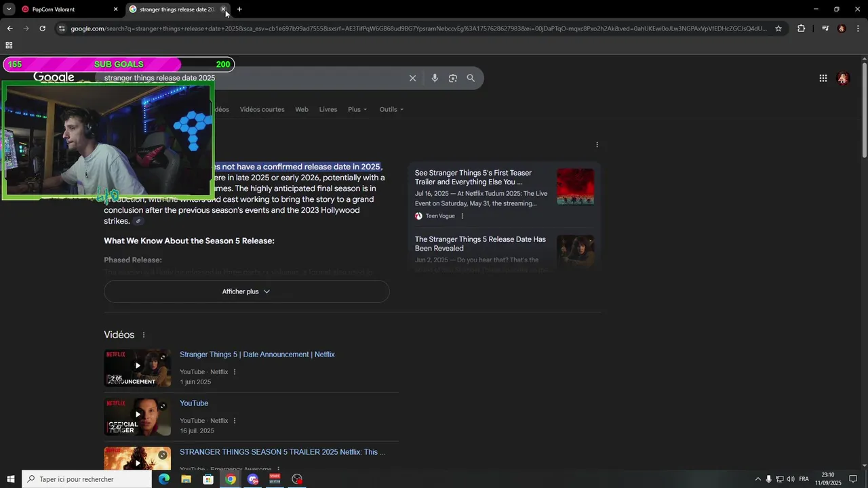Open the OBS Studio taskbar icon
868x488 pixels.
pyautogui.click(x=297, y=479)
